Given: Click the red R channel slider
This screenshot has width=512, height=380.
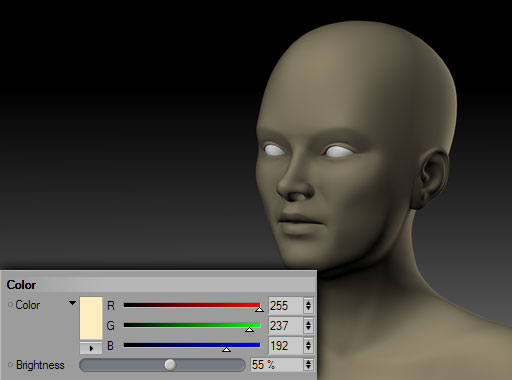Looking at the screenshot, I should (192, 305).
